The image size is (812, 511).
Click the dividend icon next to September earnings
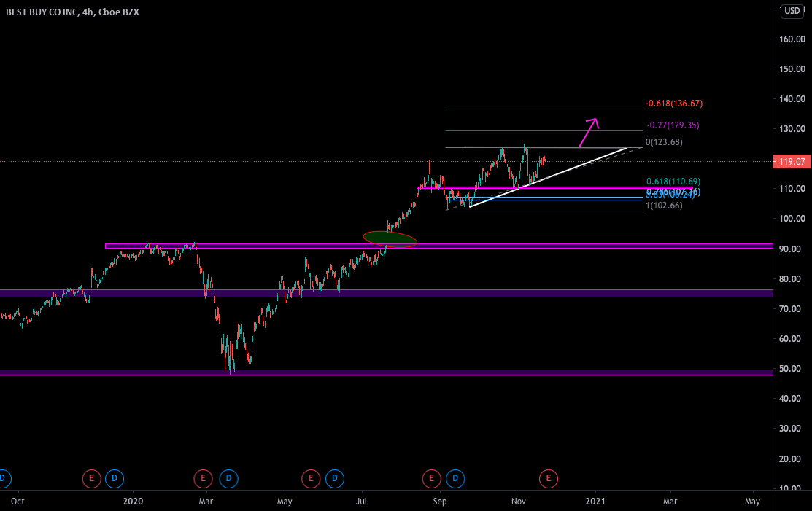point(455,479)
